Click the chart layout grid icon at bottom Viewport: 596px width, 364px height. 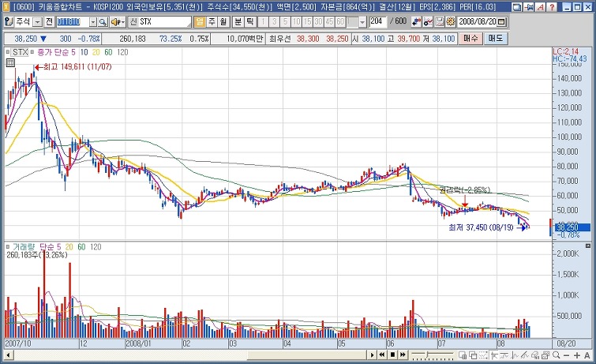[463, 355]
